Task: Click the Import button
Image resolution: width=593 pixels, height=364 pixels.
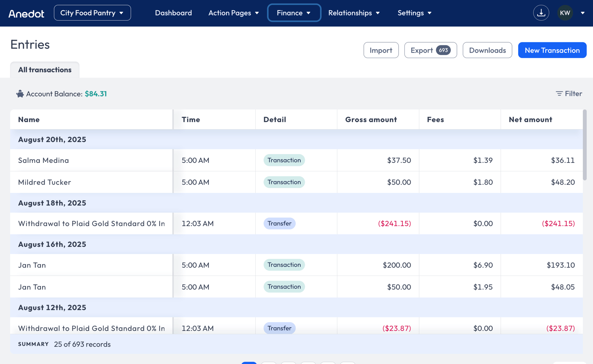Action: coord(381,50)
